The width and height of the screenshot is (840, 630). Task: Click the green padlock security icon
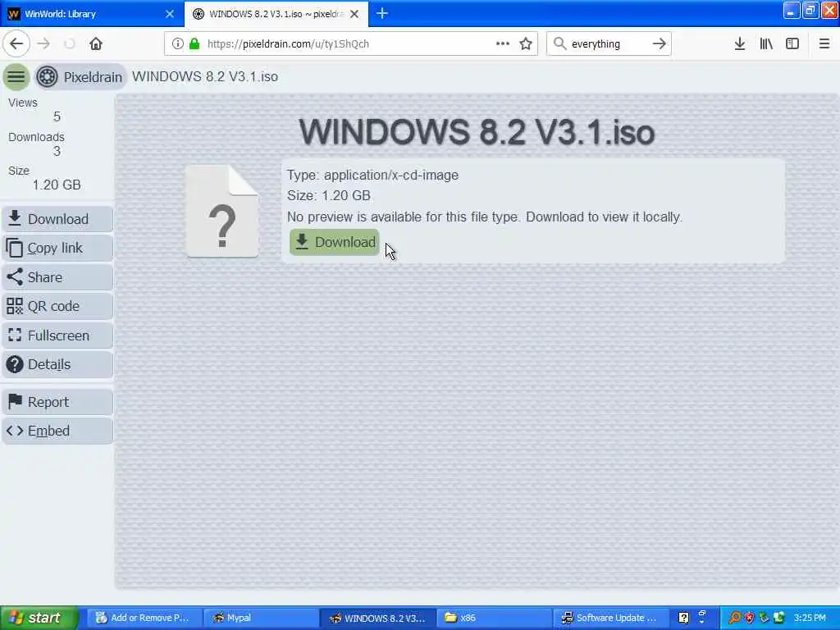click(x=194, y=43)
